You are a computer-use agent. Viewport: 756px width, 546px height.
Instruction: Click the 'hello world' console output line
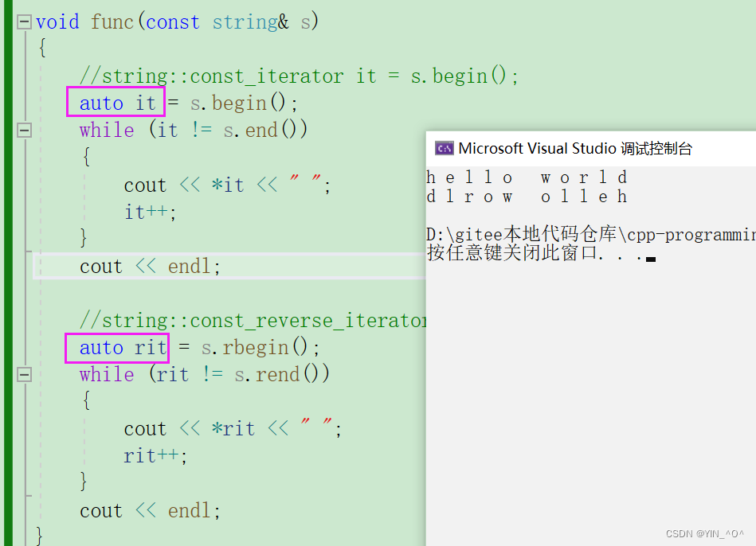527,177
